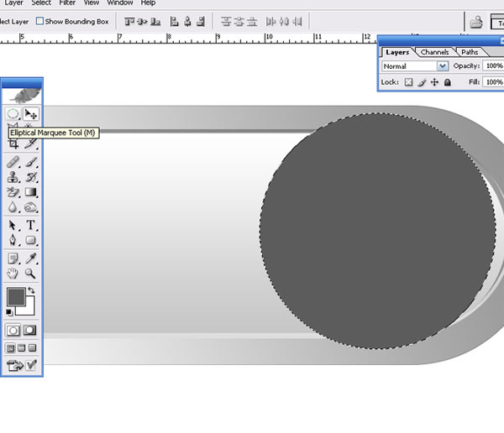
Task: Distribute vertical centers of layers
Action: (239, 22)
